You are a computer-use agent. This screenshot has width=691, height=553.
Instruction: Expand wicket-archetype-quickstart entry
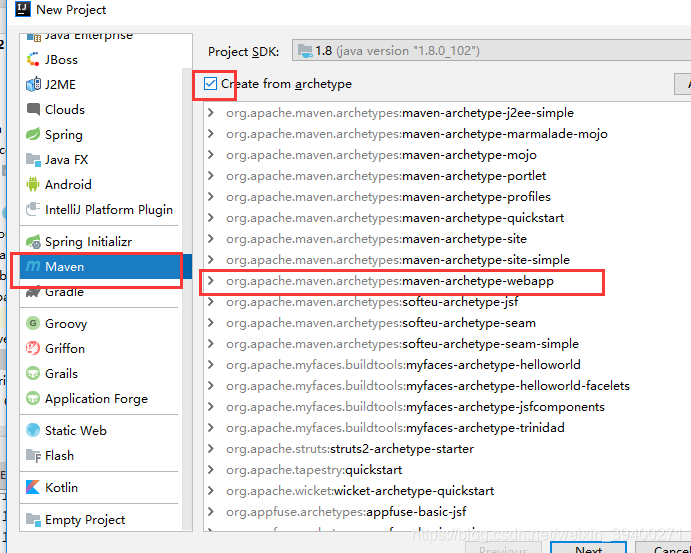[211, 490]
